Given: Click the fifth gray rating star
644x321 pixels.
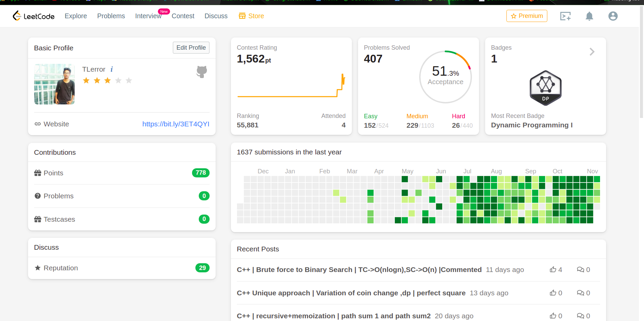Looking at the screenshot, I should coord(129,80).
